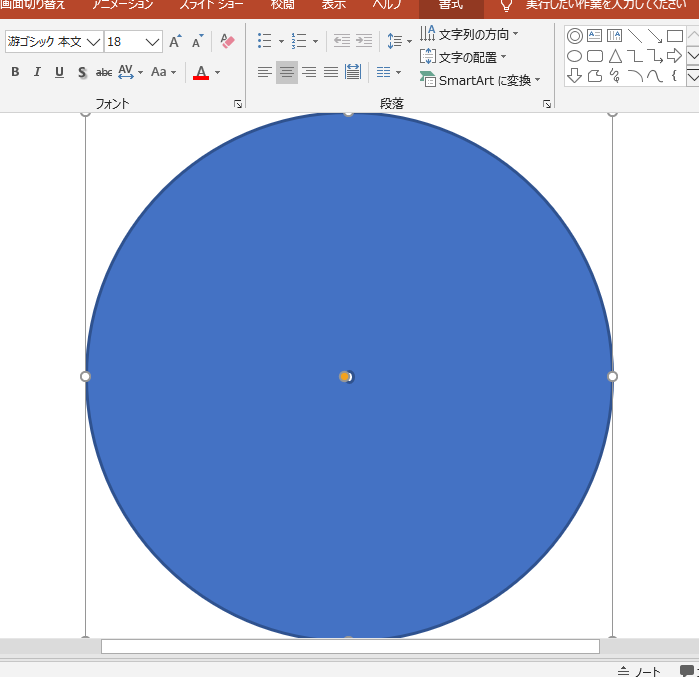Screen dimensions: 699x677
Task: Select the elbow connector shape
Action: [634, 56]
